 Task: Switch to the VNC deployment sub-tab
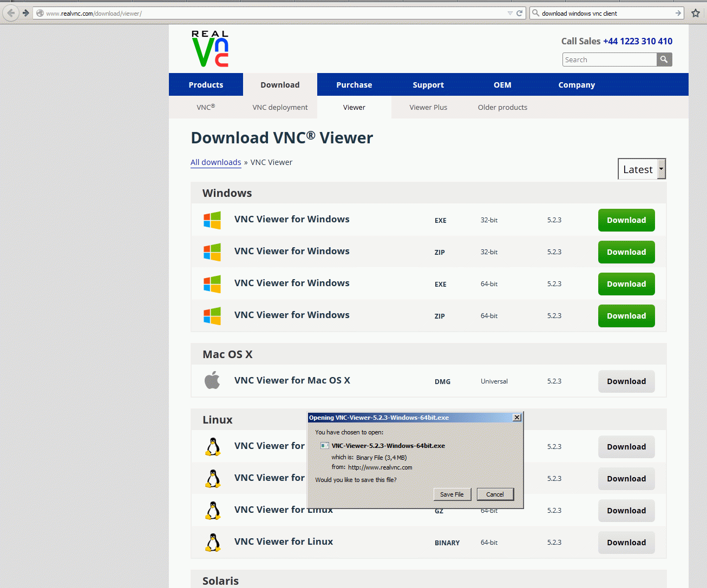point(280,107)
